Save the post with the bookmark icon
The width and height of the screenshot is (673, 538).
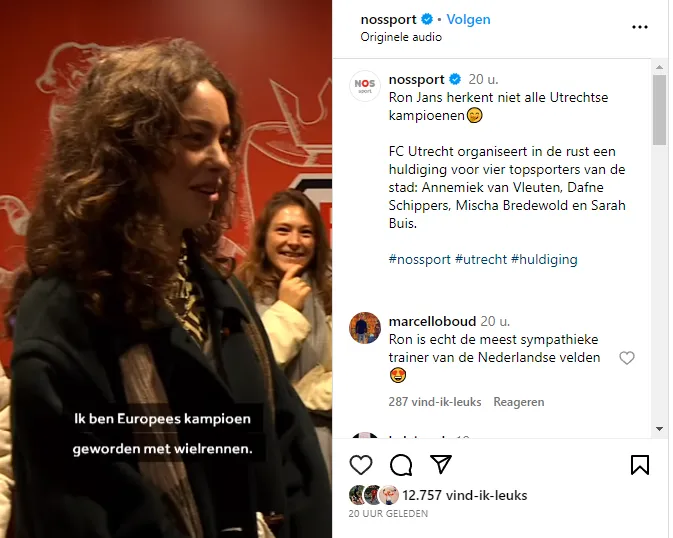640,465
